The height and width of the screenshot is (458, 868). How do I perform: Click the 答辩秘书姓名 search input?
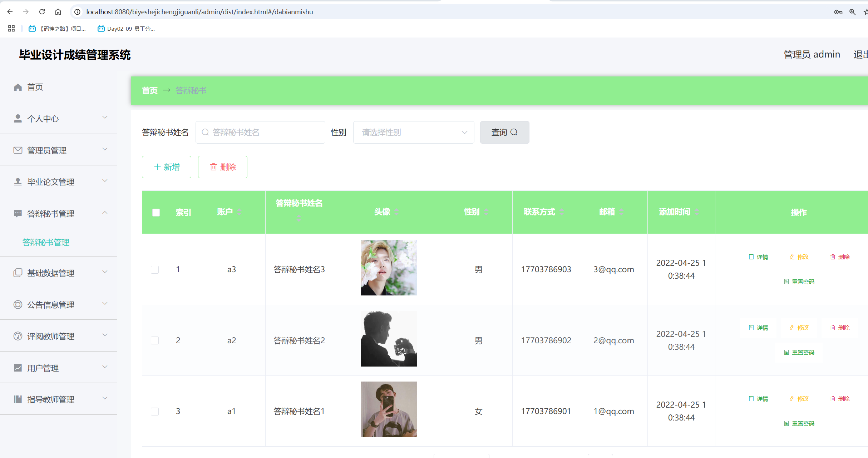point(265,132)
